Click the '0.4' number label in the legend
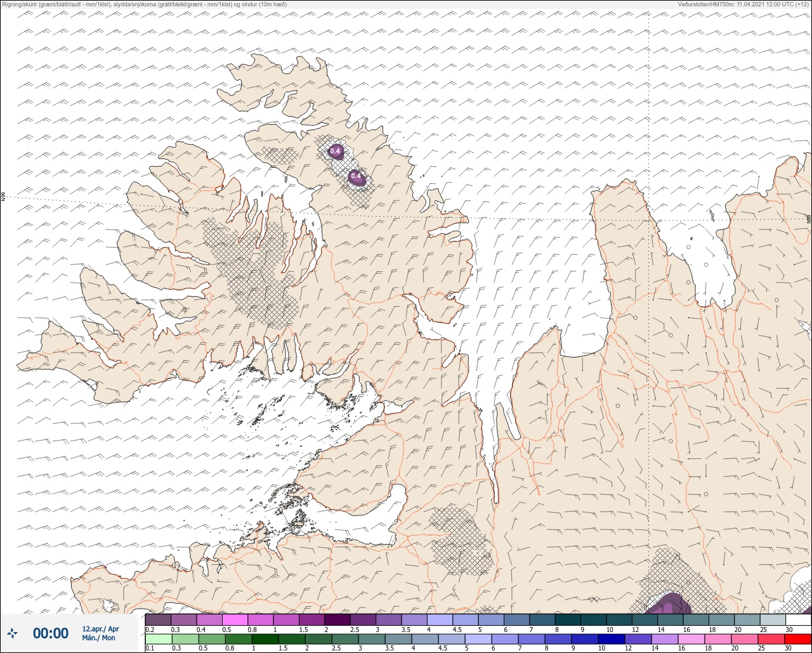812x653 pixels. click(201, 630)
